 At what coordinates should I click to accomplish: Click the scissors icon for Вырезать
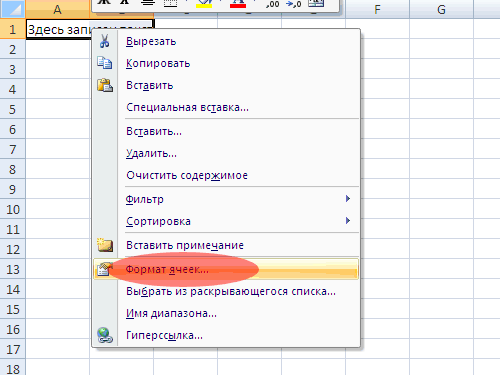pos(105,41)
